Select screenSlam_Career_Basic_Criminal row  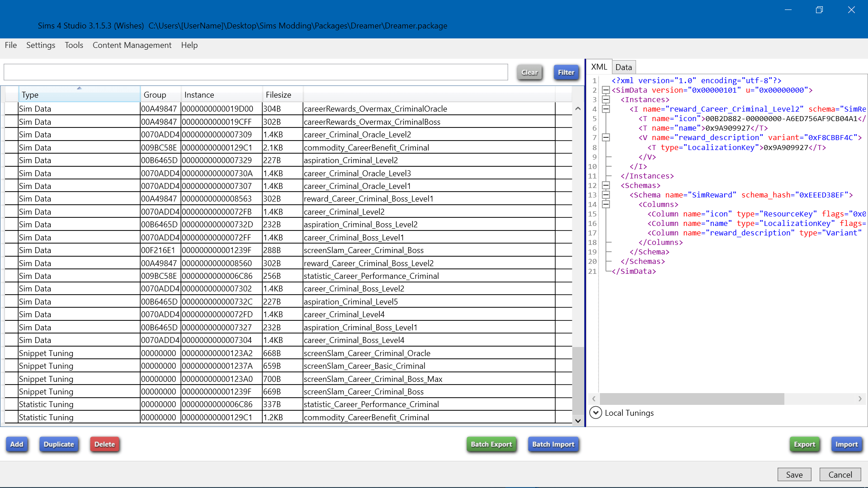pos(288,366)
